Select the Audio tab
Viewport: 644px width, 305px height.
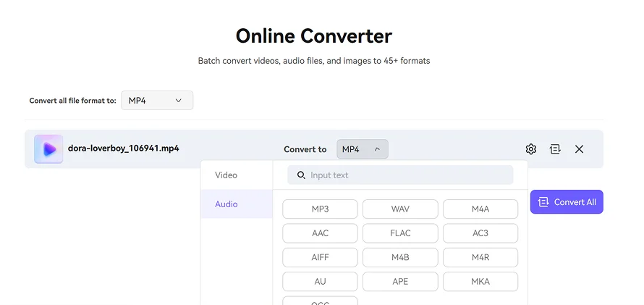tap(237, 204)
